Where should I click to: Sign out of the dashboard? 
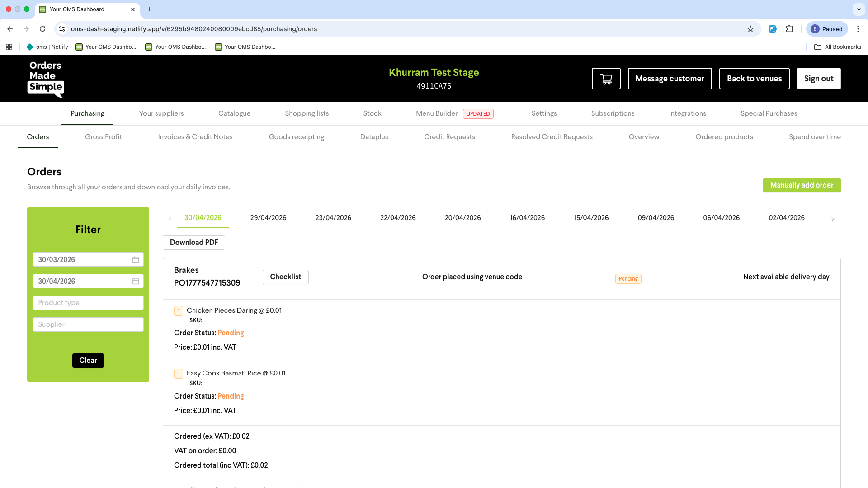pos(819,79)
